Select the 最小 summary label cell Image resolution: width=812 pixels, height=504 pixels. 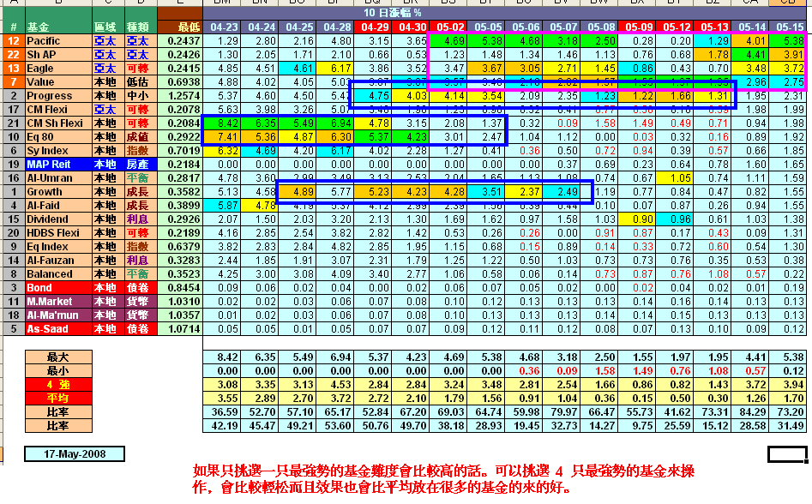(58, 371)
